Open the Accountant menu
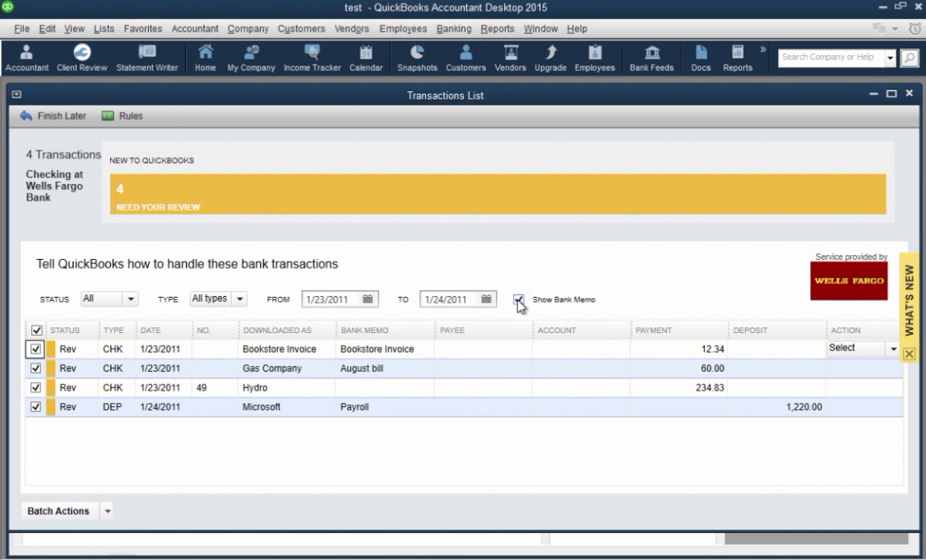 195,28
